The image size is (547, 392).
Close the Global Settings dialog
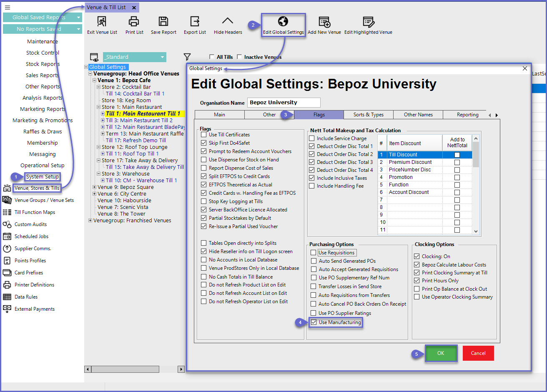tap(525, 68)
